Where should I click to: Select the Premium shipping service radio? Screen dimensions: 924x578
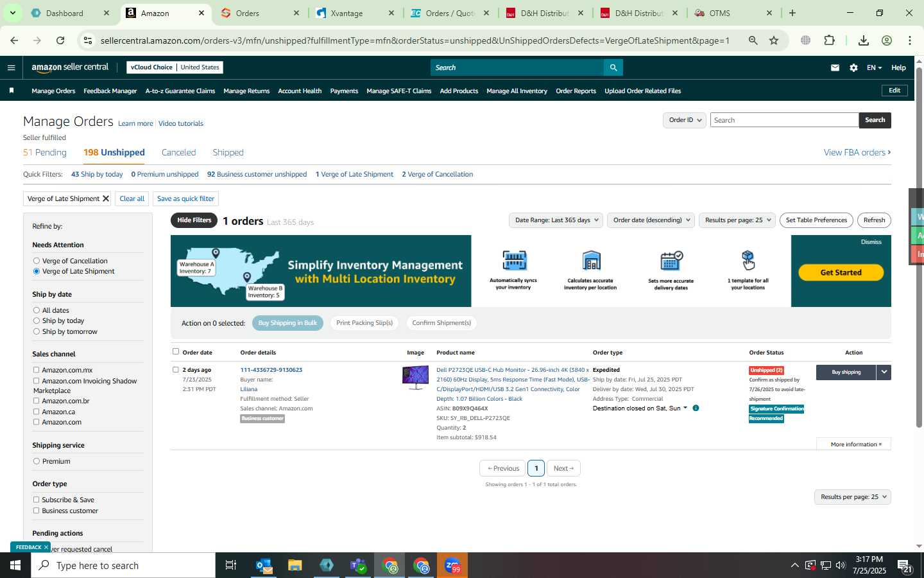pos(37,461)
